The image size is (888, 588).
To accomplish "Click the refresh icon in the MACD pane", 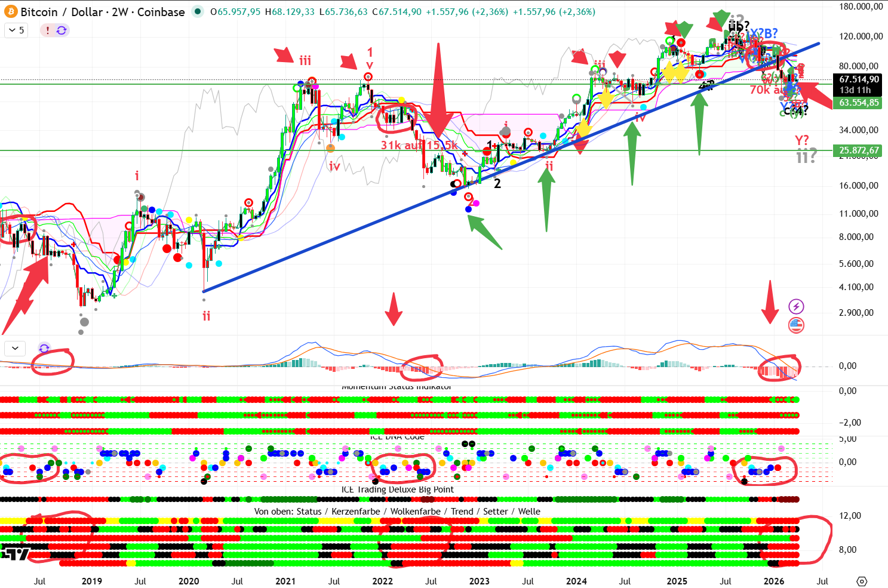I will [44, 348].
